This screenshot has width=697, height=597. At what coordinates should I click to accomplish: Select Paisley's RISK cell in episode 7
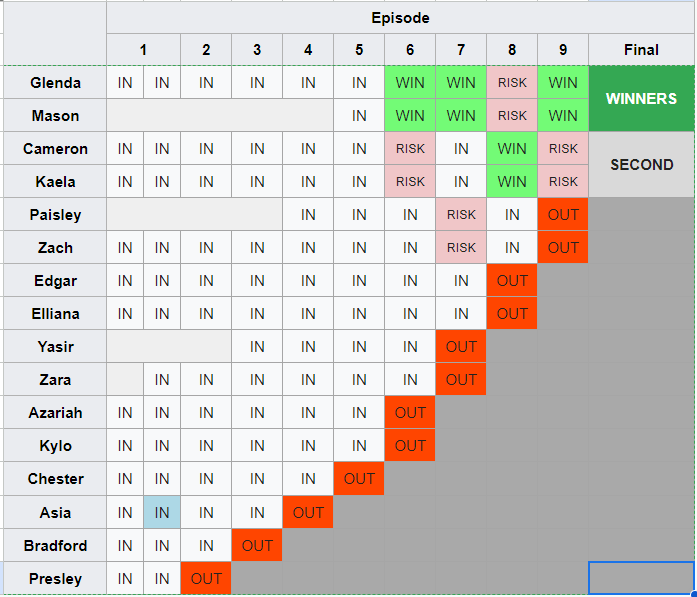(x=461, y=215)
